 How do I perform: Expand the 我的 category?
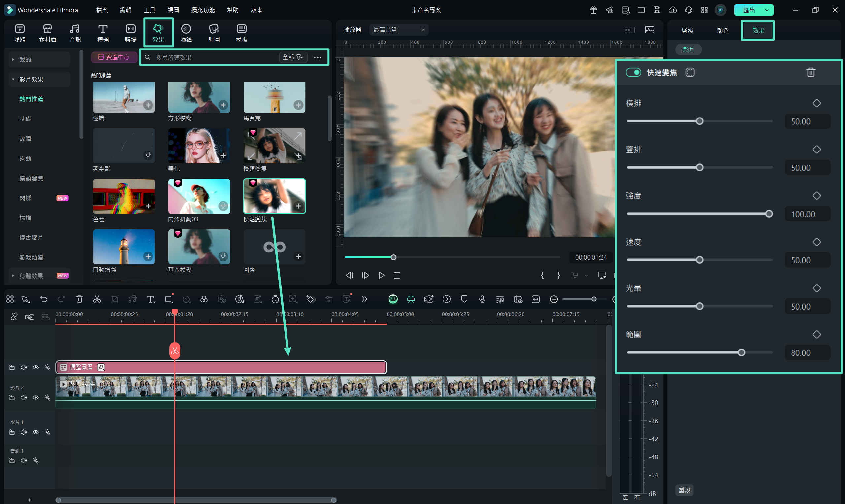13,59
